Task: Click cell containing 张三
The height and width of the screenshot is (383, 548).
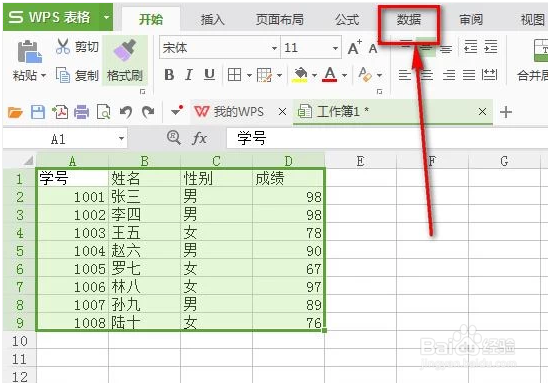Action: [144, 197]
